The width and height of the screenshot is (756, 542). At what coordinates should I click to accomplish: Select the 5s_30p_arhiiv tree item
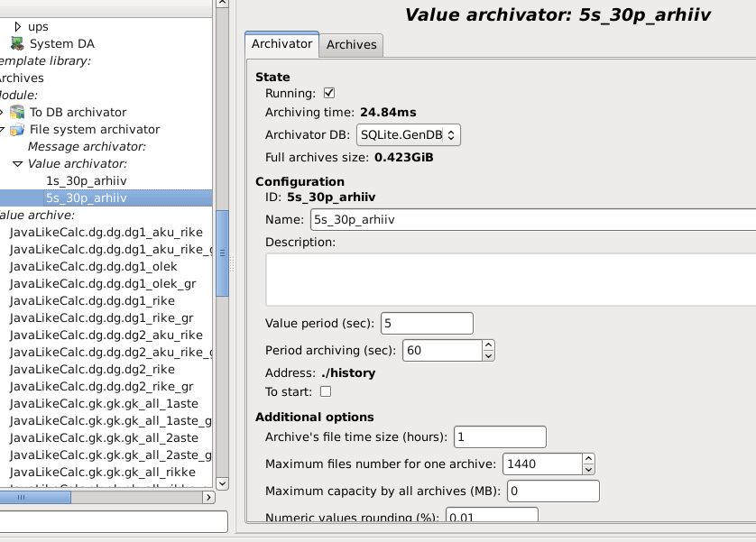(86, 198)
